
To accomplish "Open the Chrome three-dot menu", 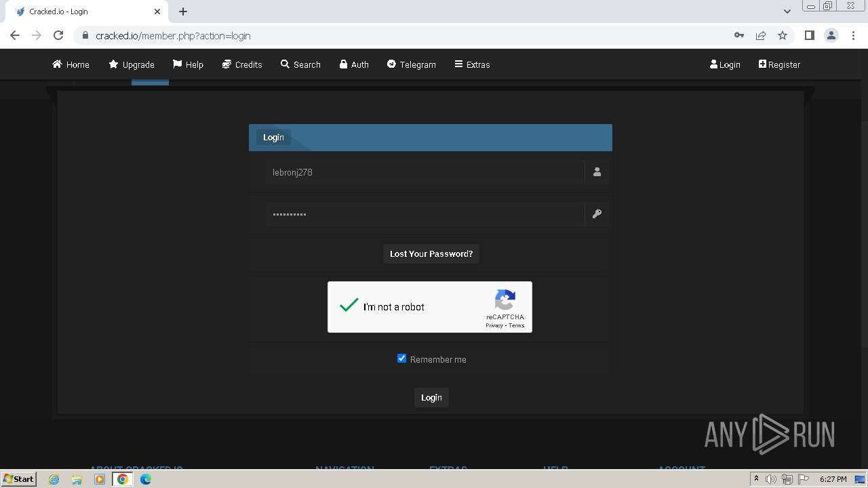I will click(853, 35).
